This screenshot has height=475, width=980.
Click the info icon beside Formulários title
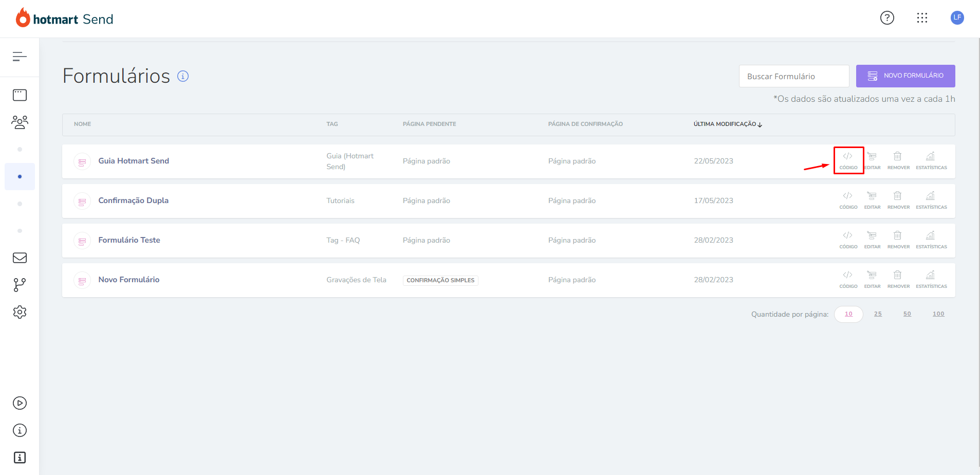tap(183, 76)
